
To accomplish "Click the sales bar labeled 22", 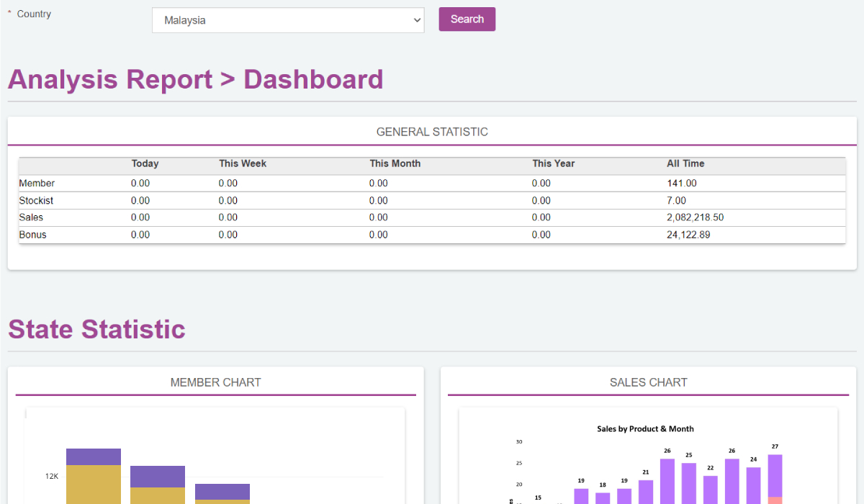I will [711, 490].
